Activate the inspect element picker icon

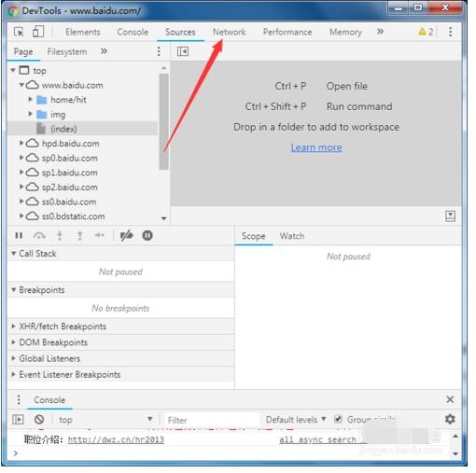[19, 32]
